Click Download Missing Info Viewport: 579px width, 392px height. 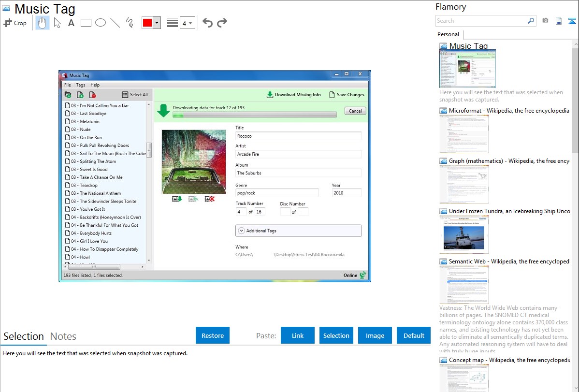(293, 95)
